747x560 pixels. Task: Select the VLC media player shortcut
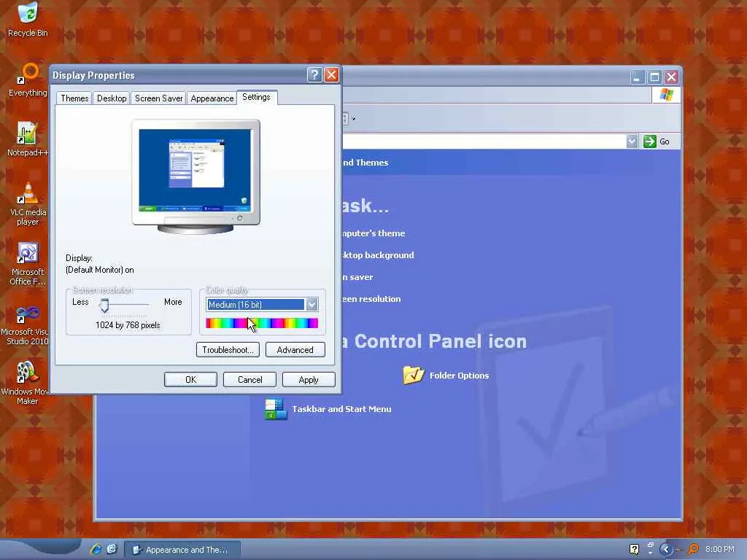28,204
